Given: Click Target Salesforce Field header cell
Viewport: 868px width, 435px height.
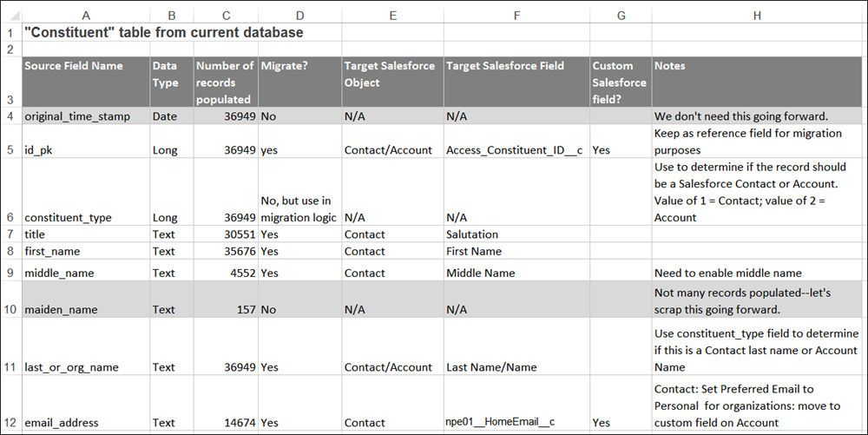Looking at the screenshot, I should pos(516,82).
